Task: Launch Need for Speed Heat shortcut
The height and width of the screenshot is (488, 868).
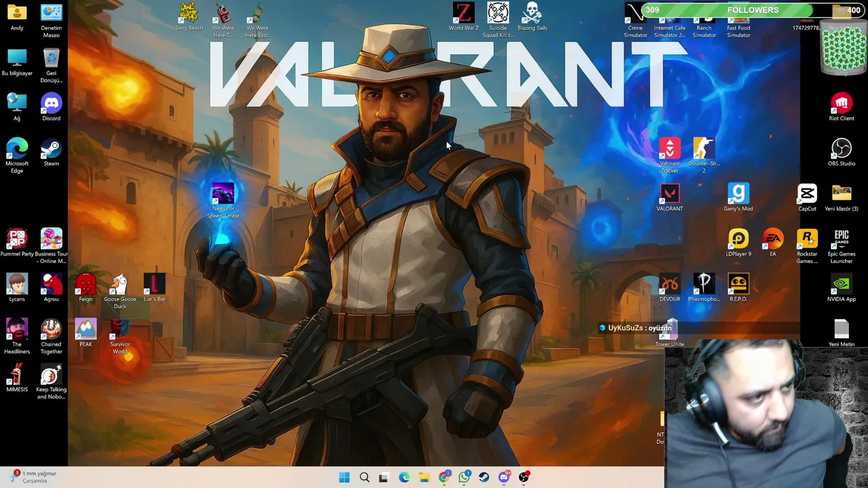Action: (223, 201)
